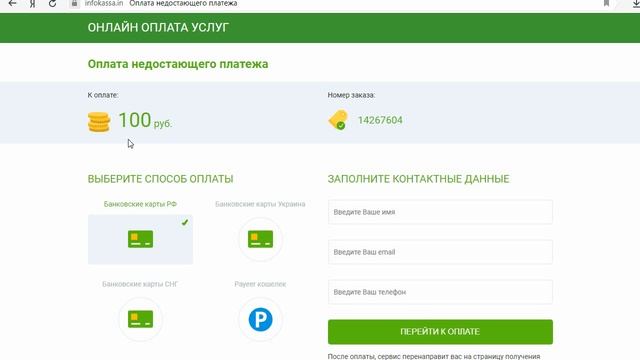Click the 'Банковские карты Украина' label
Image resolution: width=640 pixels, height=360 pixels.
tap(260, 204)
